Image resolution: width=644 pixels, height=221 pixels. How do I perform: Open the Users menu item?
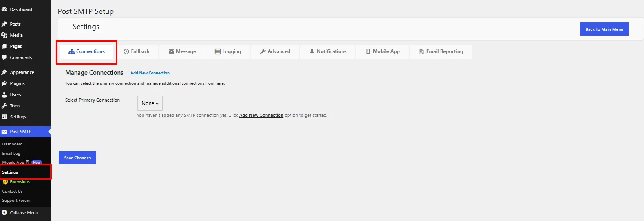point(25,95)
